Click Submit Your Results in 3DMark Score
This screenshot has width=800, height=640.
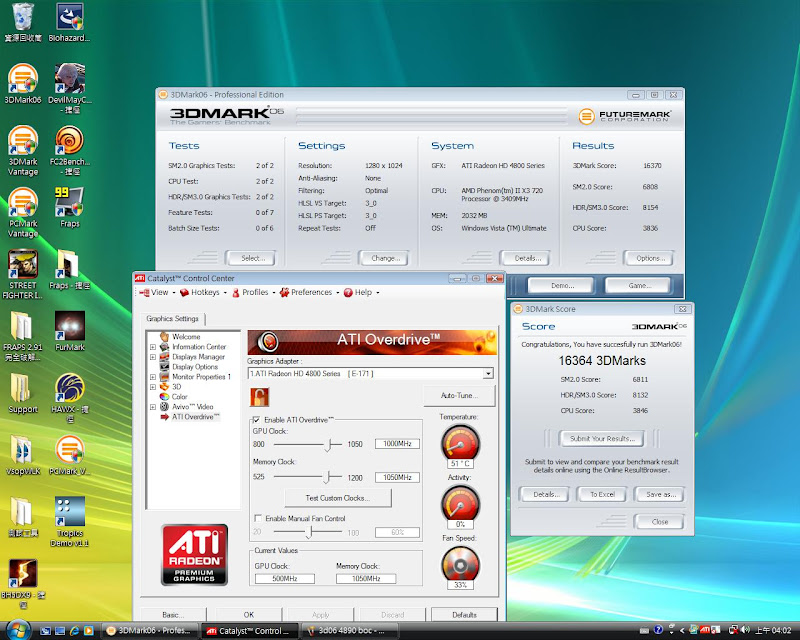point(602,438)
